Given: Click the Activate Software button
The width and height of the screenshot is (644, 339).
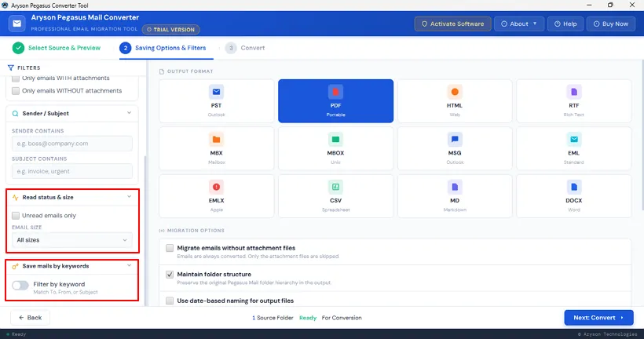Looking at the screenshot, I should tap(452, 24).
